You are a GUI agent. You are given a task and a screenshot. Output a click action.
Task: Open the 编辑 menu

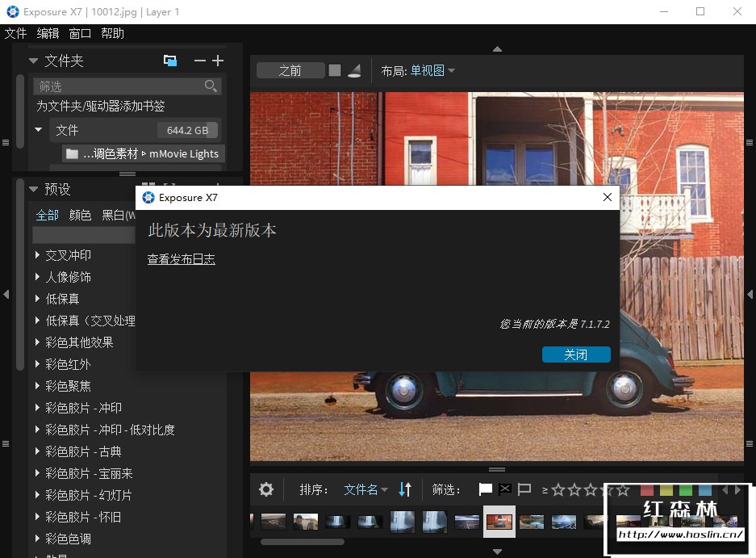(48, 33)
